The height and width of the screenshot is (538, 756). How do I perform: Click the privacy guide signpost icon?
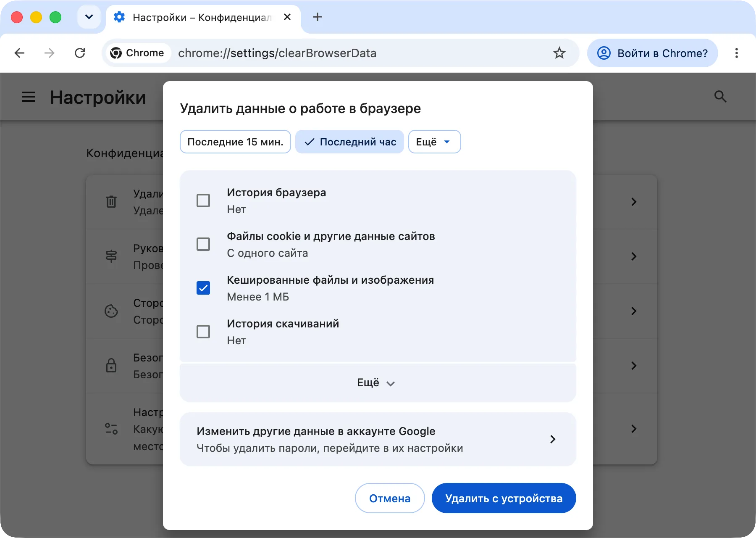tap(111, 256)
